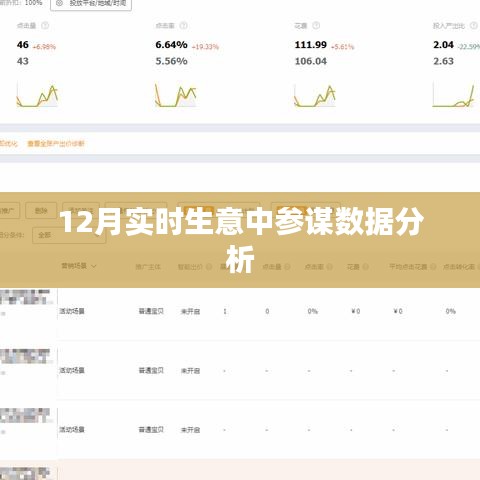This screenshot has width=480, height=480.
Task: Click 活动场景 in the second table row
Action: tap(72, 370)
